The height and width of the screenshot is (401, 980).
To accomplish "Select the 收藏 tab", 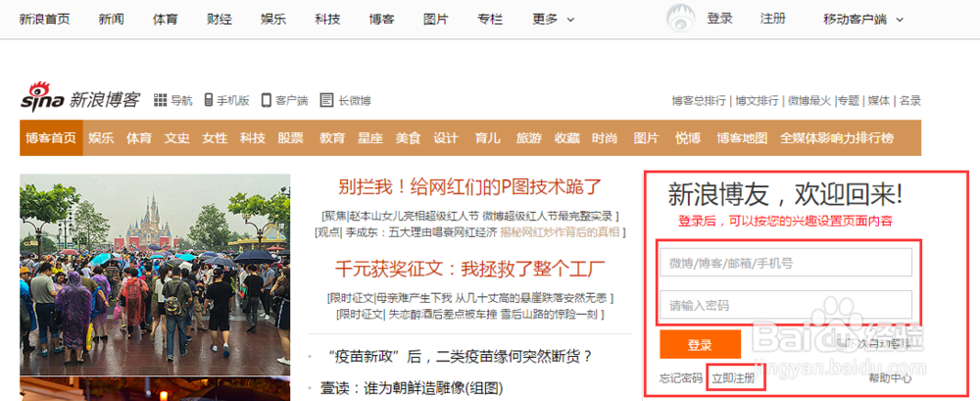I will coord(566,137).
